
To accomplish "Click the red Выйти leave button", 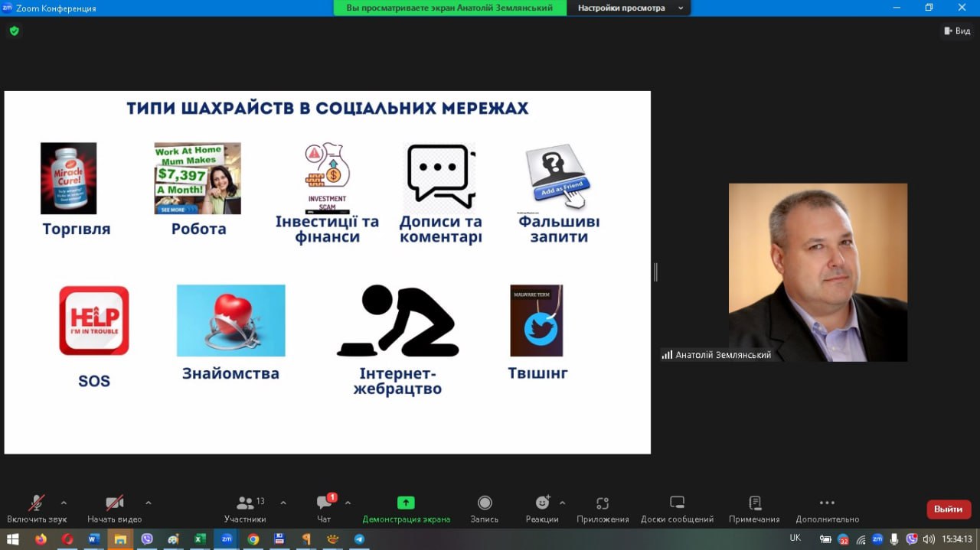I will (949, 509).
